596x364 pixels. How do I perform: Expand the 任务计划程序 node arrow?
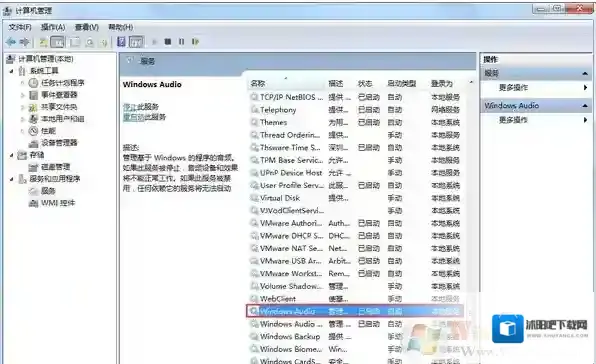22,83
